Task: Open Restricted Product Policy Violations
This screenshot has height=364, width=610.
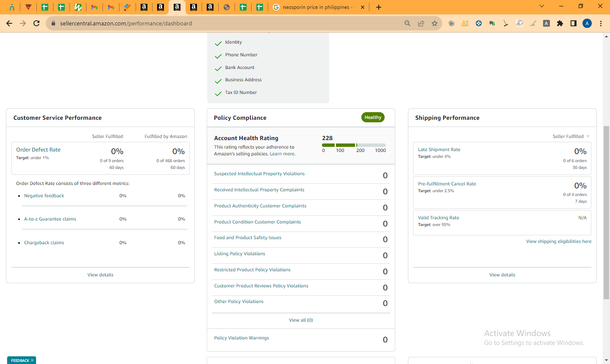Action: [252, 270]
